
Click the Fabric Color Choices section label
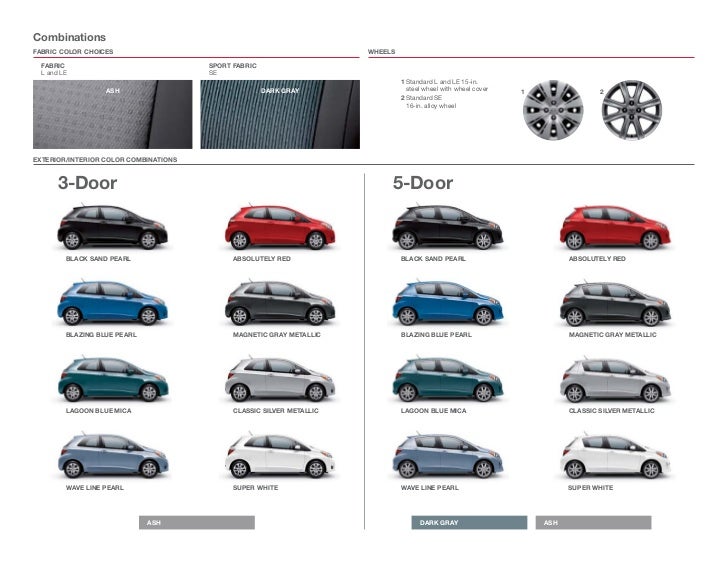73,52
